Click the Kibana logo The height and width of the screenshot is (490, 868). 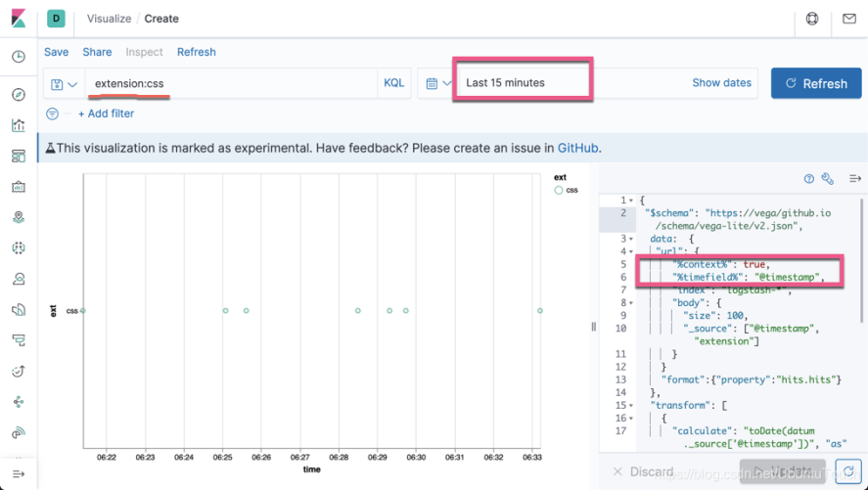click(18, 18)
